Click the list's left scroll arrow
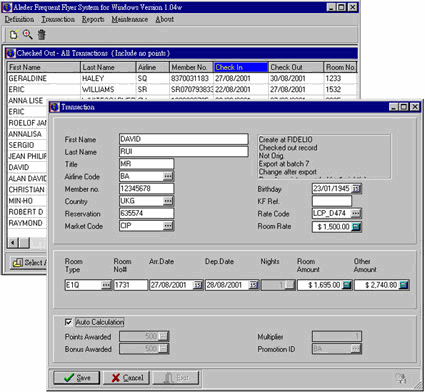This screenshot has width=425, height=392. click(13, 243)
